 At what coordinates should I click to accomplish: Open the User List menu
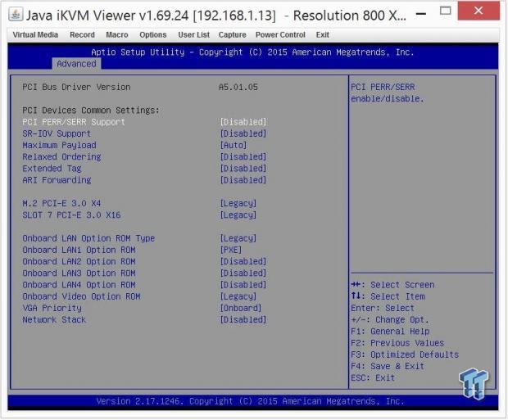193,34
